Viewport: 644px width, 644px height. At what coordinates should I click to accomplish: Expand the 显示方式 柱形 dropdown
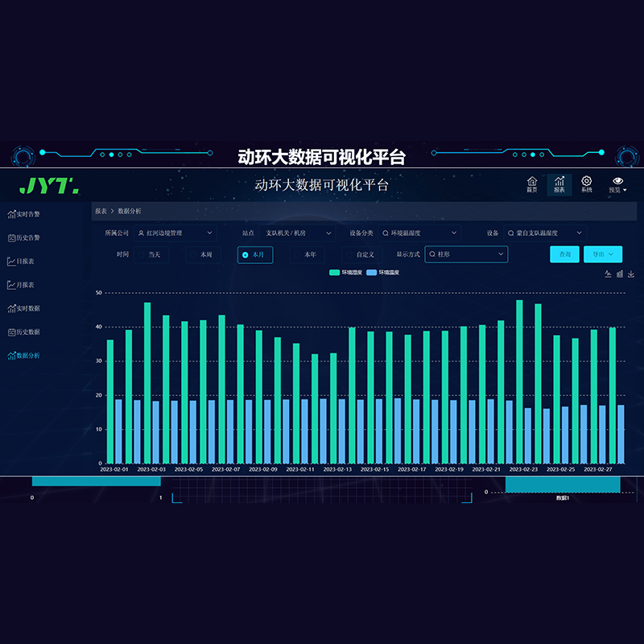click(466, 254)
